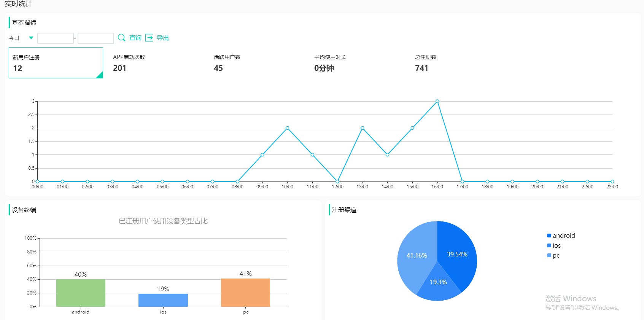Click the 已注册用户使用设备类型占比 chart title
Screen dimensions: 644x320
(163, 221)
